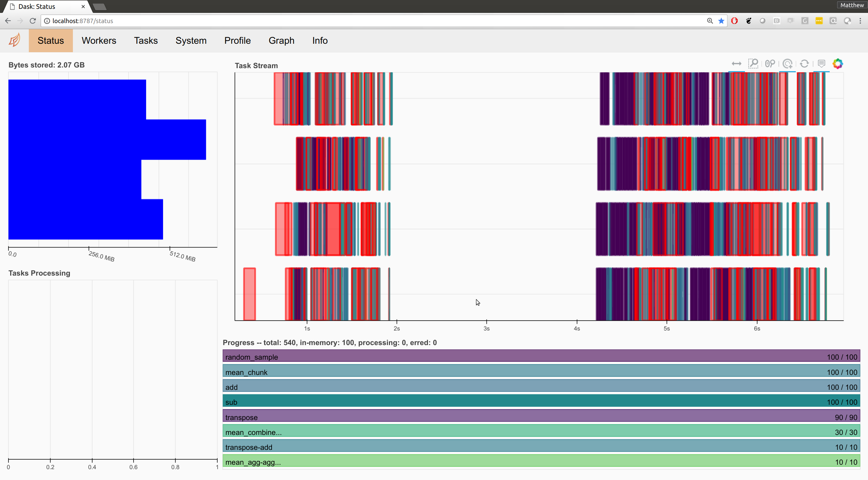This screenshot has height=480, width=868.
Task: Click the random_sample progress bar
Action: click(541, 357)
